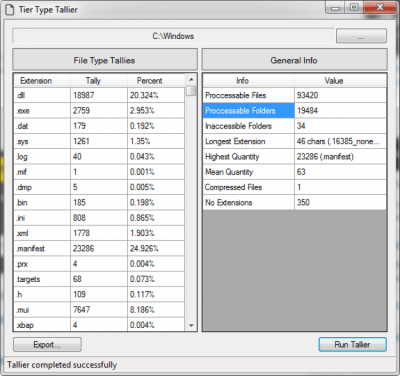Click the scroll up arrow in tallies list
Image resolution: width=400 pixels, height=376 pixels.
[x=191, y=80]
